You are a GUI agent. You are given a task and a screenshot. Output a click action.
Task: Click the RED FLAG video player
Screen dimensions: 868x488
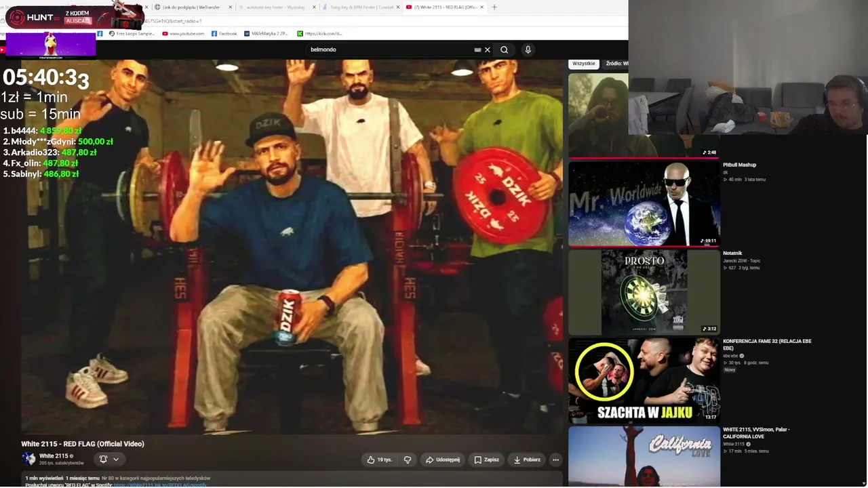(291, 246)
